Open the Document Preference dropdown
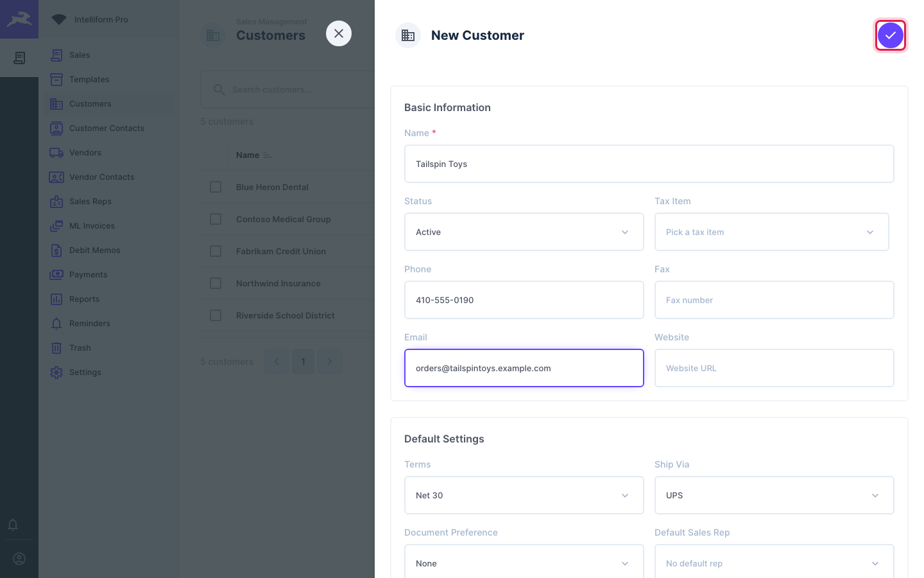The width and height of the screenshot is (924, 578). point(524,561)
